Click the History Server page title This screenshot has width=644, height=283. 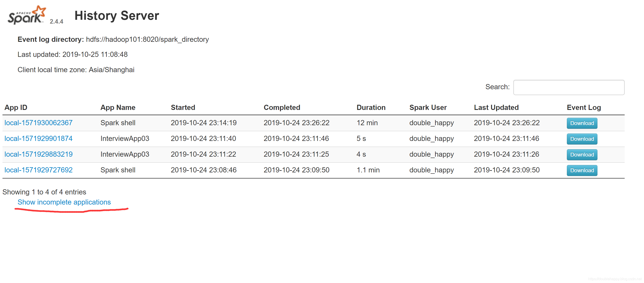pyautogui.click(x=117, y=16)
